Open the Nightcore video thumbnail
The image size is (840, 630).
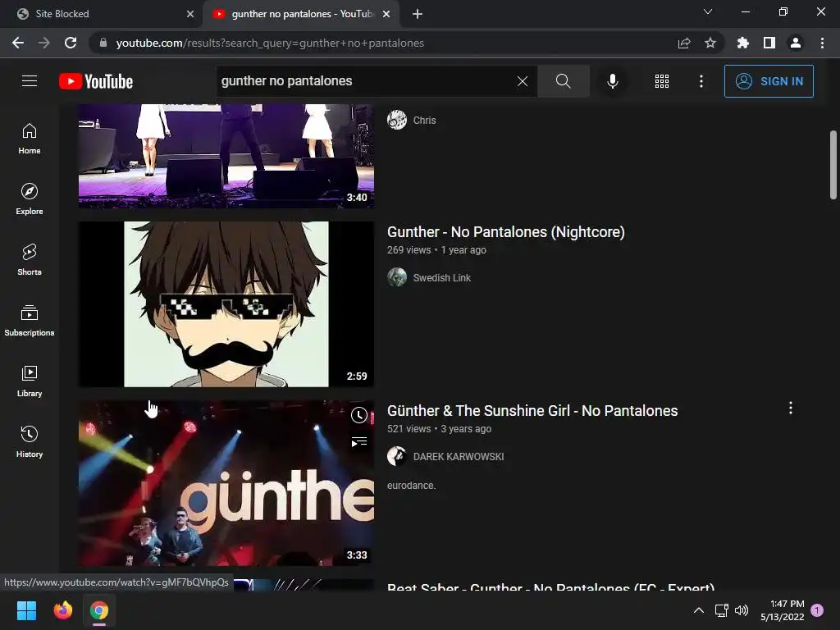coord(226,304)
